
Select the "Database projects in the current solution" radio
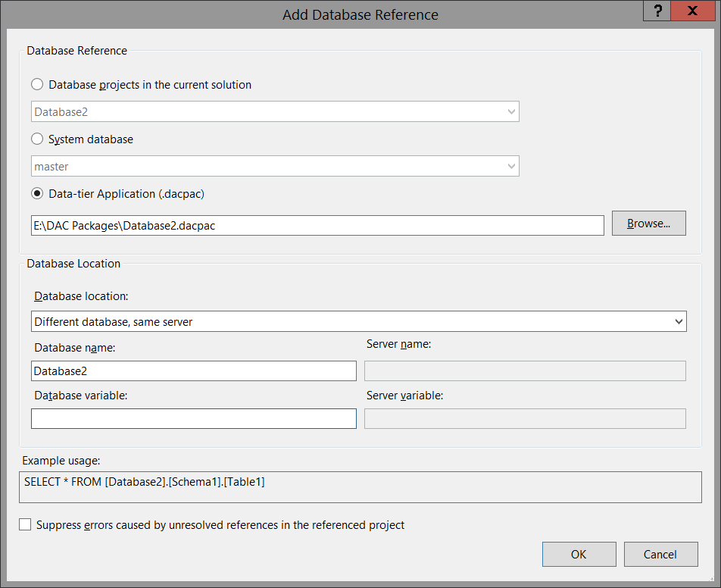tap(37, 84)
